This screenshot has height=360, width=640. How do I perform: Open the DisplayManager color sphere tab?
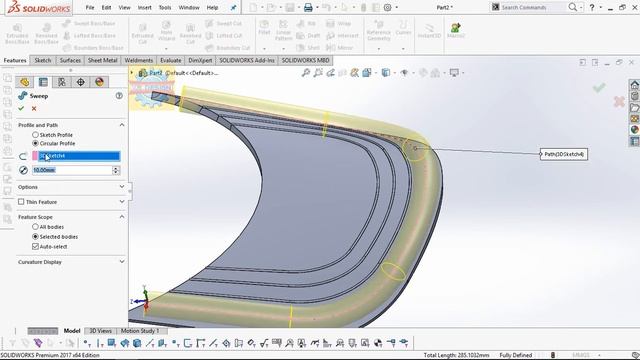click(99, 82)
